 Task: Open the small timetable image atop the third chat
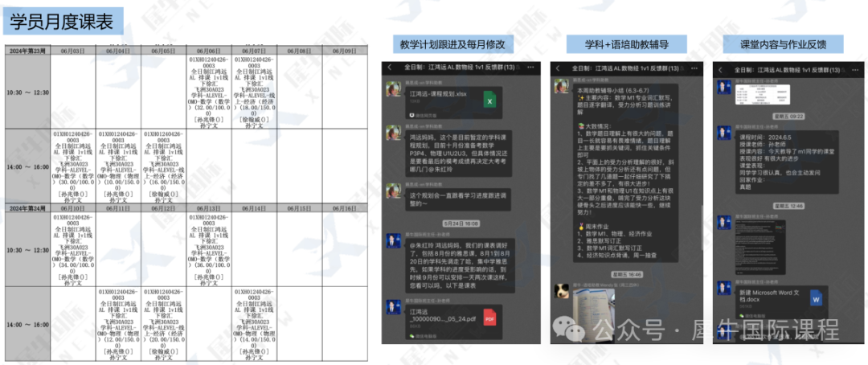pos(758,92)
